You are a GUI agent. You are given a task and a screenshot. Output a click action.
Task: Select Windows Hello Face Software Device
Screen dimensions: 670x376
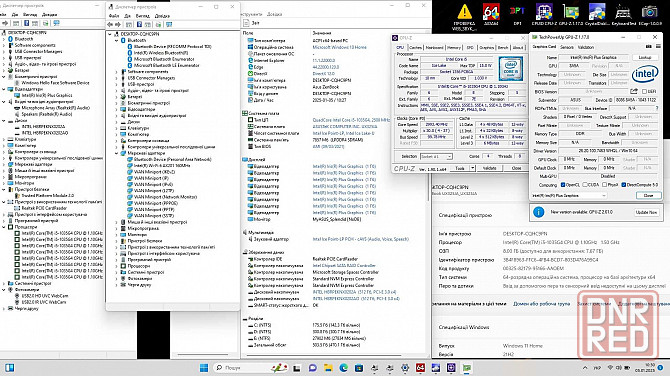[x=55, y=83]
